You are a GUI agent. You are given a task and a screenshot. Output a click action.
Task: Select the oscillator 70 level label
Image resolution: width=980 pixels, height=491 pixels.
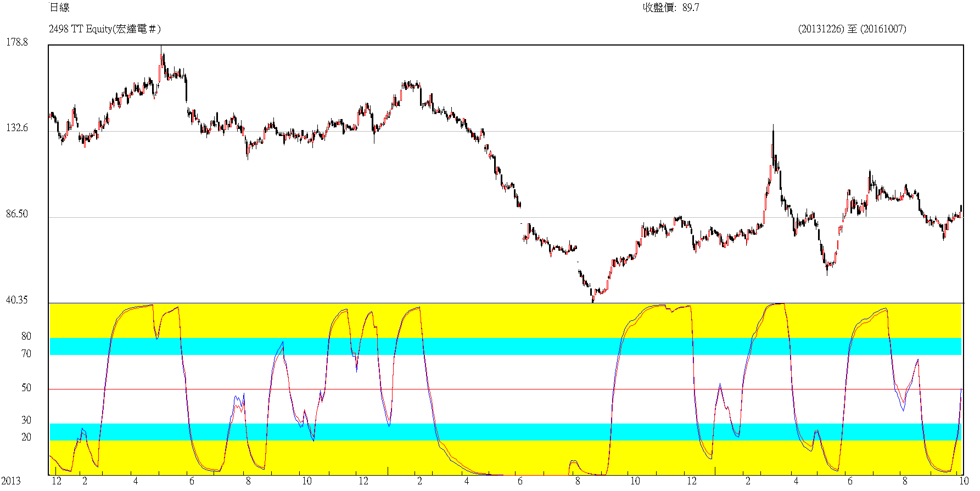[26, 354]
